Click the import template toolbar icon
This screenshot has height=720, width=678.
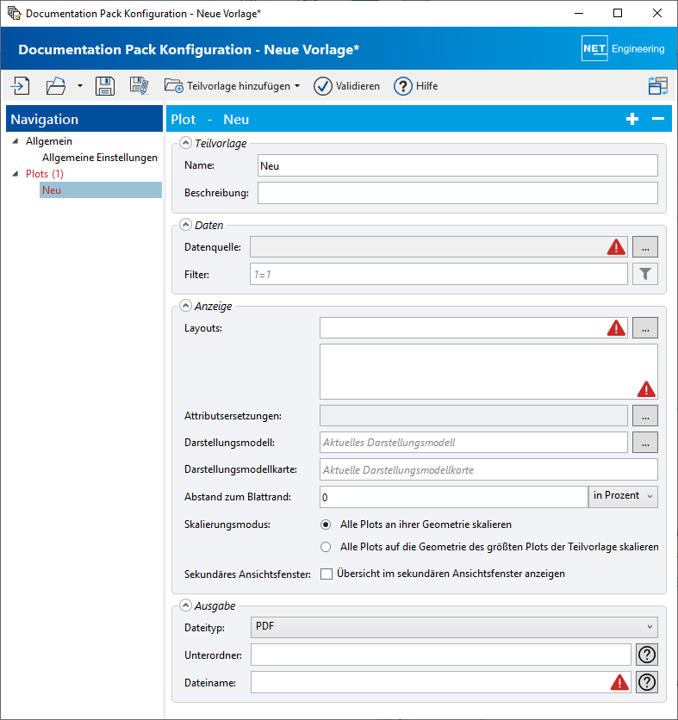[20, 86]
